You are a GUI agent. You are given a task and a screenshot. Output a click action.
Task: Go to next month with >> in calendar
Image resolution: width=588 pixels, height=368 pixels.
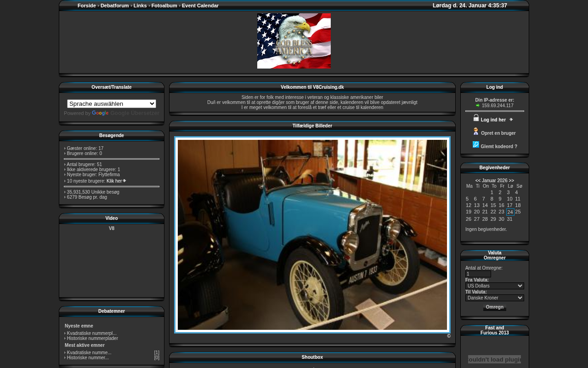click(x=511, y=181)
